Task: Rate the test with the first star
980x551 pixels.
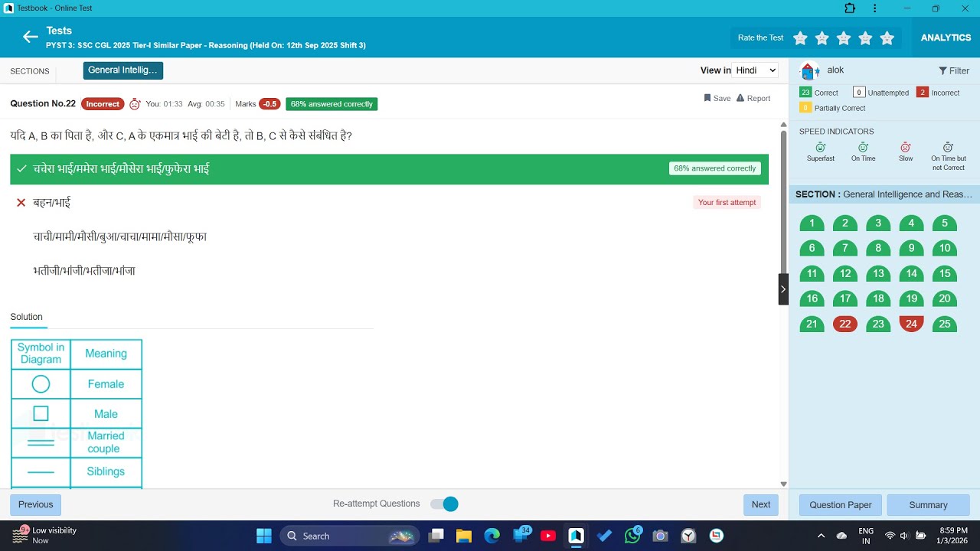Action: click(800, 37)
